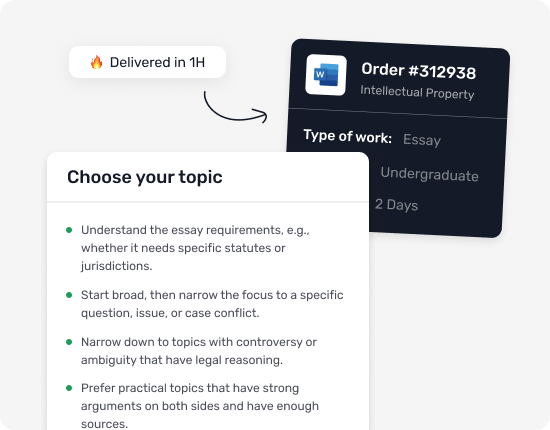Screen dimensions: 550x430
Task: Click the Microsoft Word document icon
Action: click(326, 75)
